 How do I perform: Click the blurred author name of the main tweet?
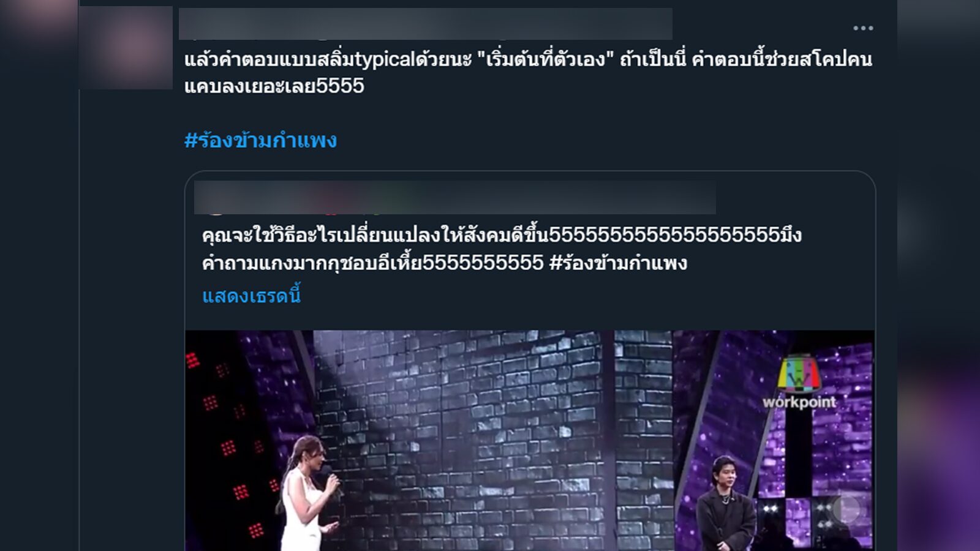pos(426,24)
